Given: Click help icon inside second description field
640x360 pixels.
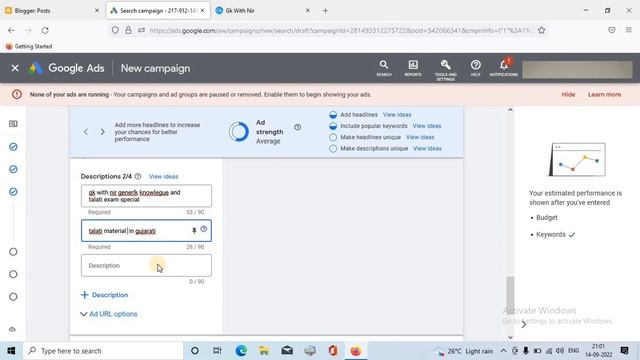Looking at the screenshot, I should tap(204, 229).
